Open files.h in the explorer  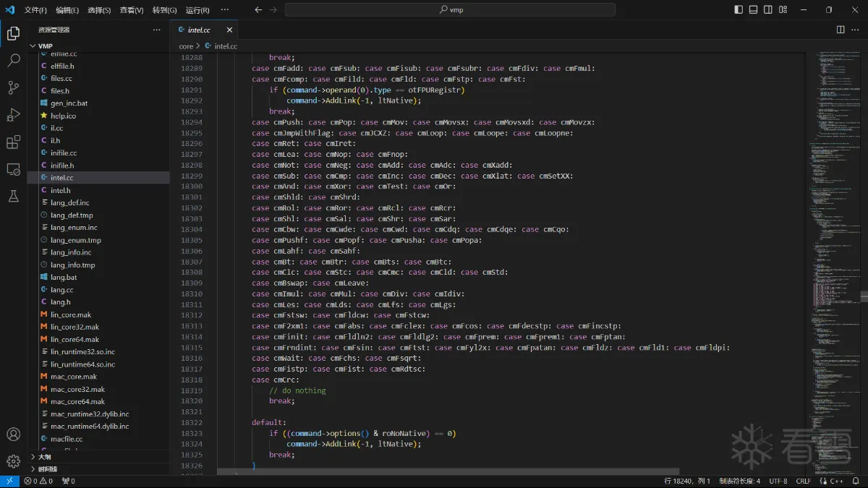98,91
